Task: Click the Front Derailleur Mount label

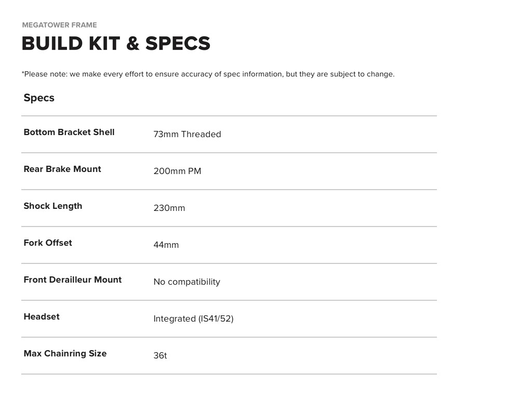Action: click(x=73, y=280)
